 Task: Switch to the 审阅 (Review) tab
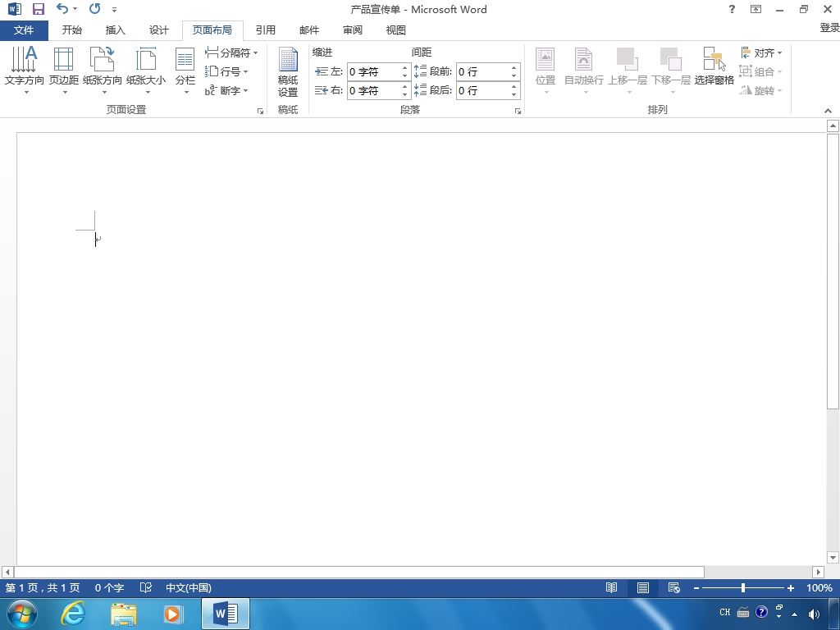[x=353, y=30]
